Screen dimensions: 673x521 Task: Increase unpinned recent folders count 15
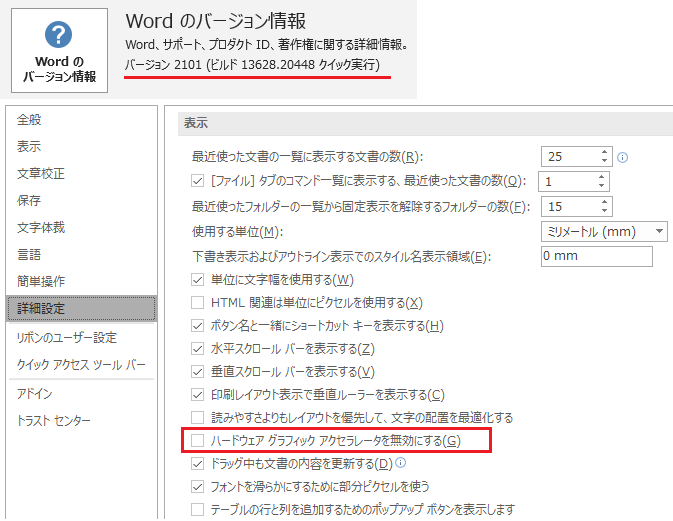coord(604,202)
